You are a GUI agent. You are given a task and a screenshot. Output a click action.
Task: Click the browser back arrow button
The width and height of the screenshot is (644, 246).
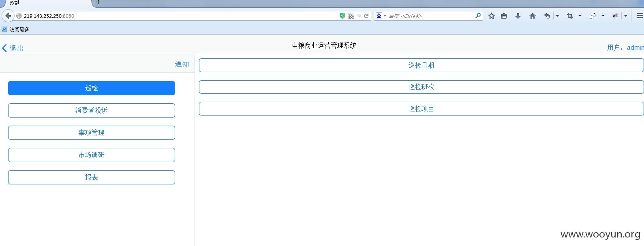point(8,16)
